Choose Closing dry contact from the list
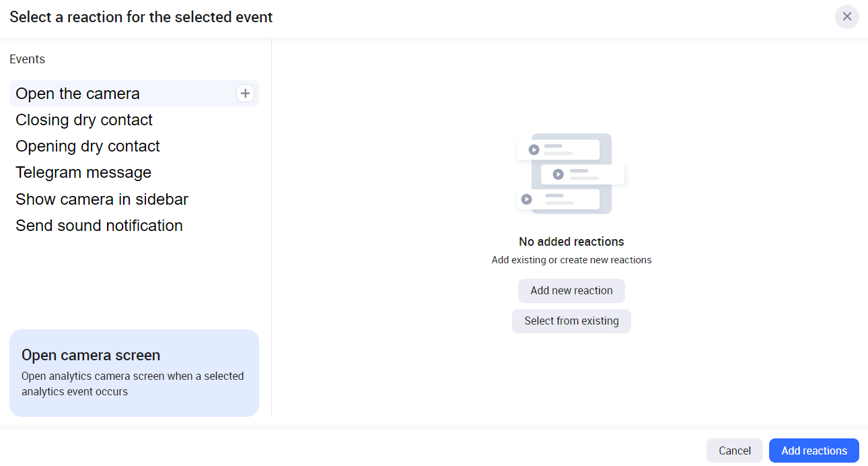Image resolution: width=868 pixels, height=466 pixels. (84, 120)
